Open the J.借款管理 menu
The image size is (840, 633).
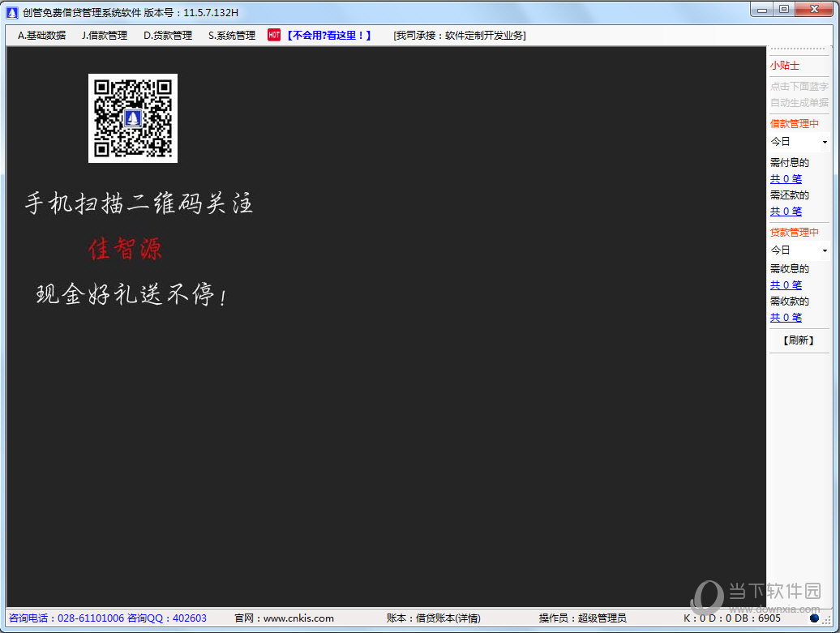105,36
